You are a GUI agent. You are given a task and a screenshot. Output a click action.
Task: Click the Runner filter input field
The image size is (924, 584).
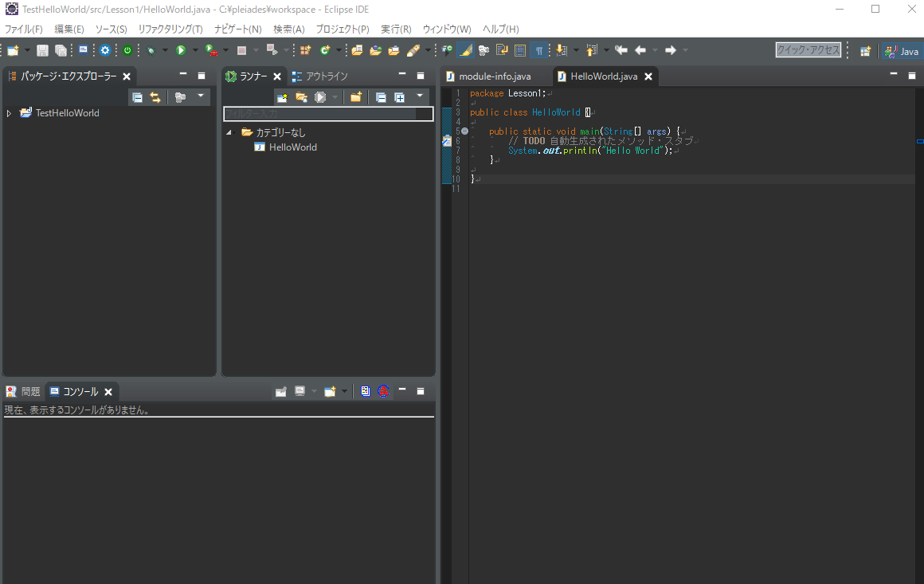[328, 113]
